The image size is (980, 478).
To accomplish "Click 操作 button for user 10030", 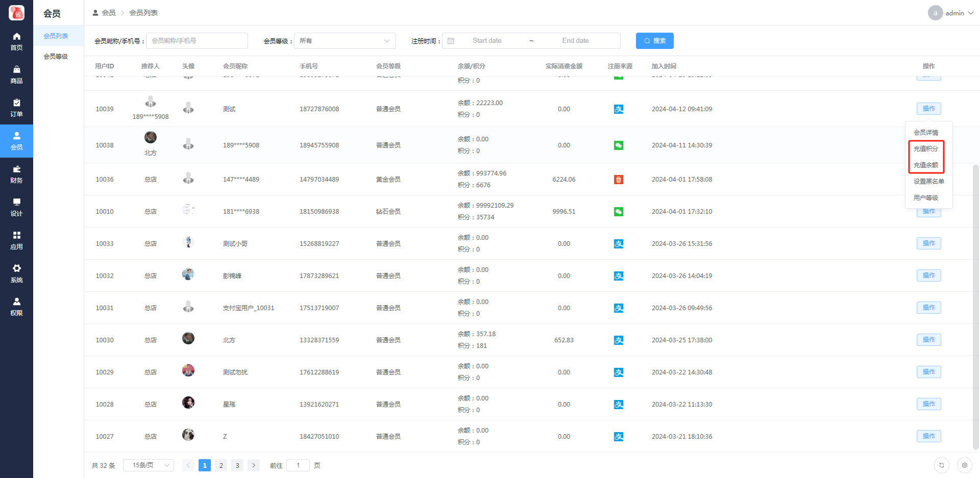I will (928, 340).
